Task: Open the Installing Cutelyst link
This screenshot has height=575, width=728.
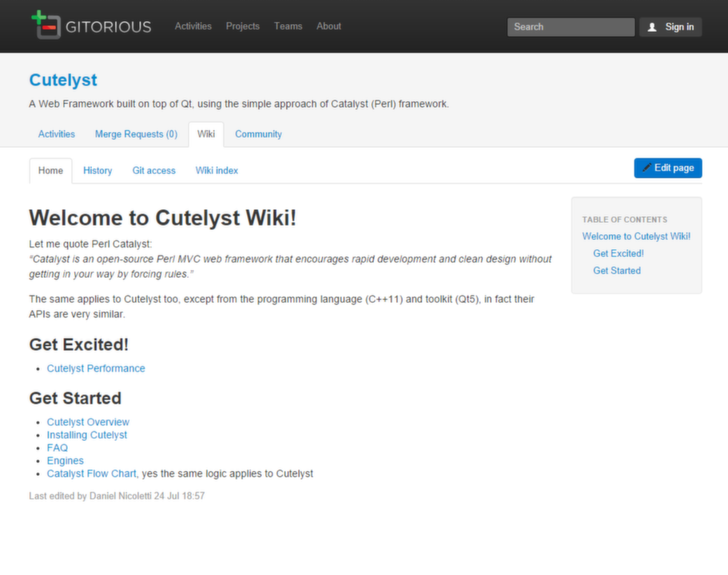Action: tap(87, 435)
